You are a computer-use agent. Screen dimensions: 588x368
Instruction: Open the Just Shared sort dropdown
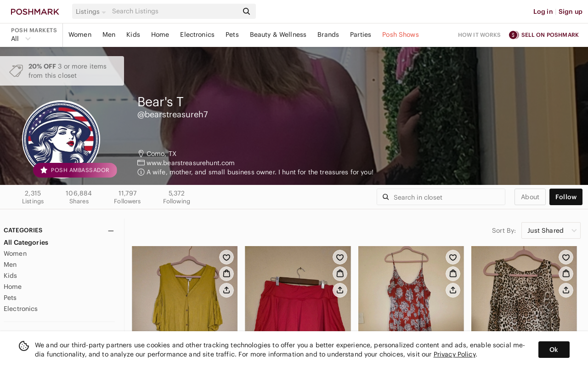[551, 230]
